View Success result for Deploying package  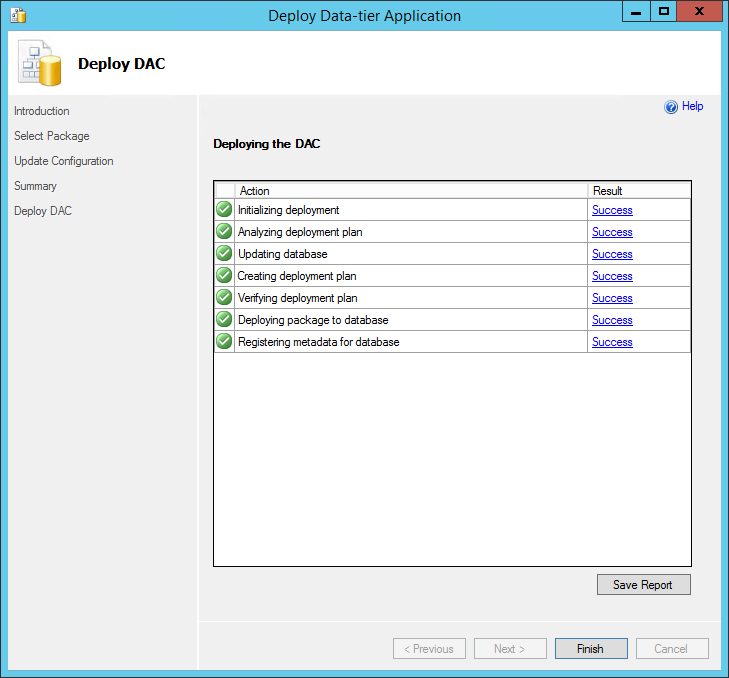pyautogui.click(x=612, y=320)
